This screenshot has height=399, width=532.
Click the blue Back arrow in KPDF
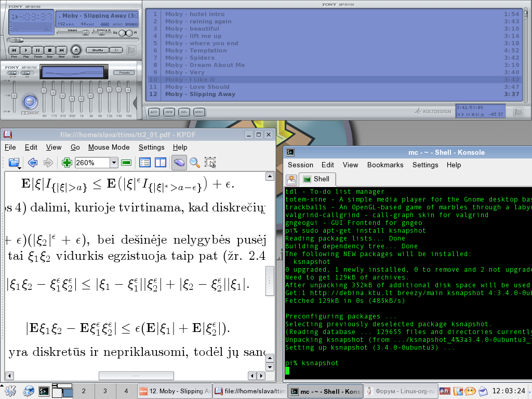point(33,163)
